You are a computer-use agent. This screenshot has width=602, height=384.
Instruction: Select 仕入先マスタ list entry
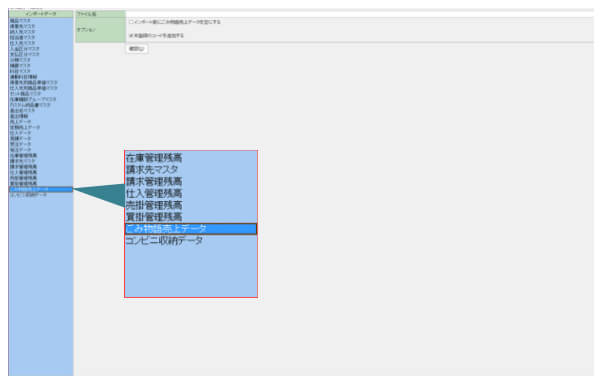coord(22,43)
